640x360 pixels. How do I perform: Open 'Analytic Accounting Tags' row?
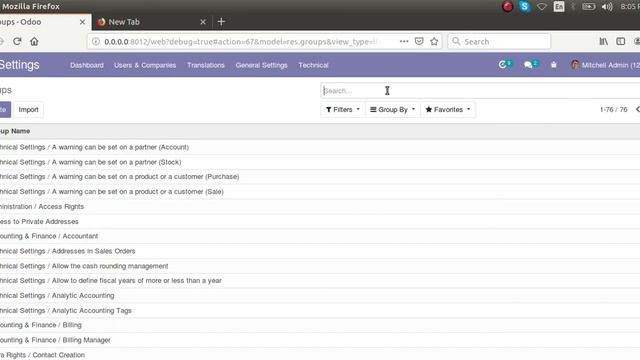pyautogui.click(x=320, y=310)
